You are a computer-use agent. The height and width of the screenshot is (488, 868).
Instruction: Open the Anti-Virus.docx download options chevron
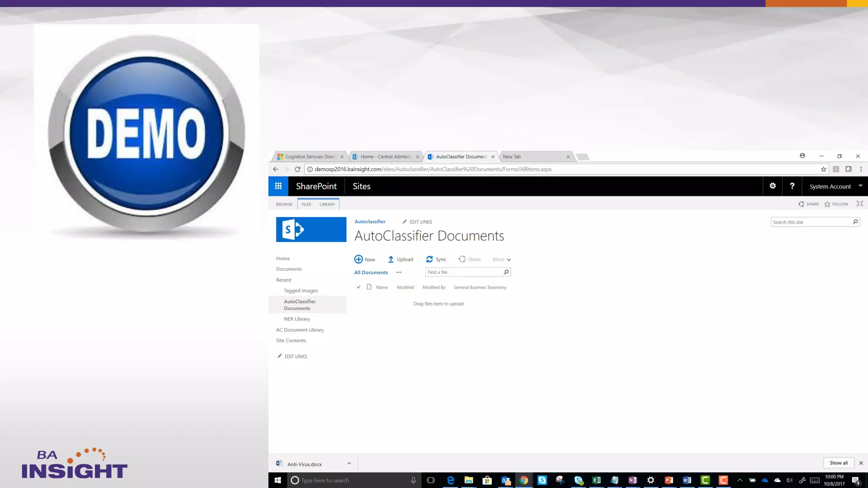[349, 463]
